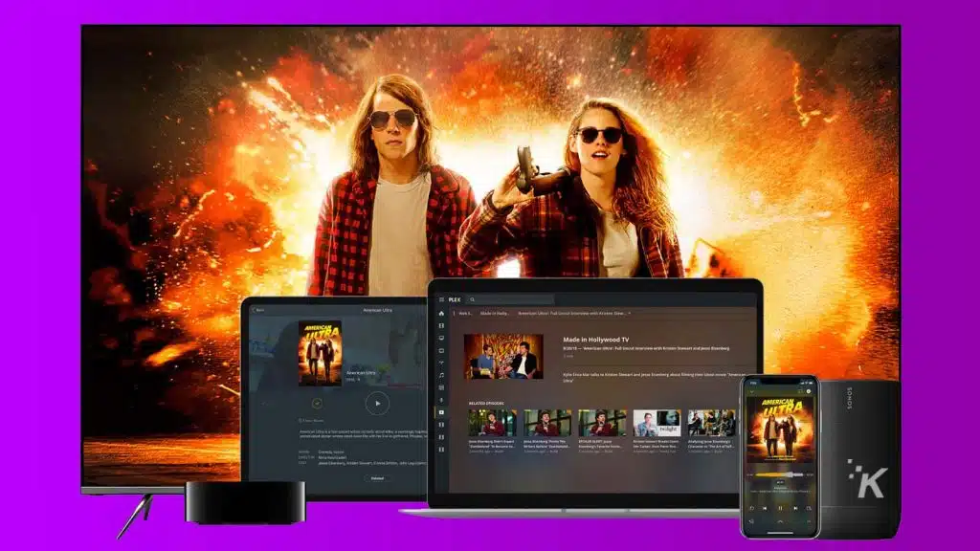Click the PLEX logo on the laptop
The height and width of the screenshot is (551, 980).
(455, 299)
